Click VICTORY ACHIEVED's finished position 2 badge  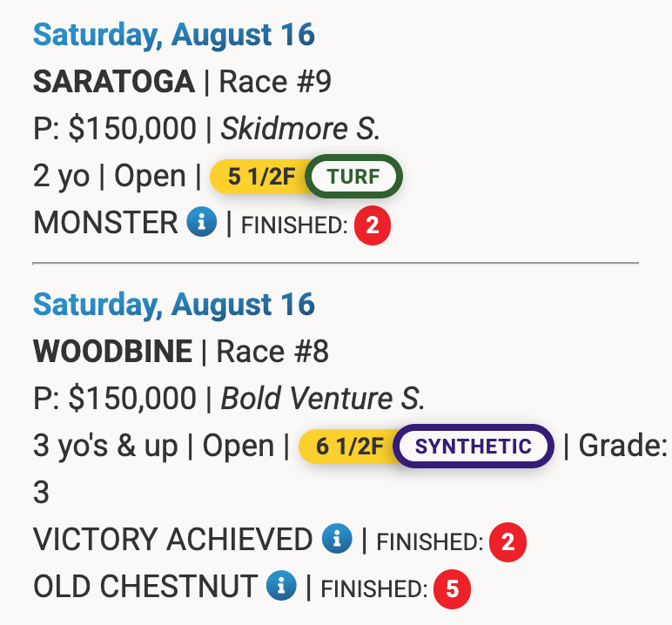tap(507, 542)
